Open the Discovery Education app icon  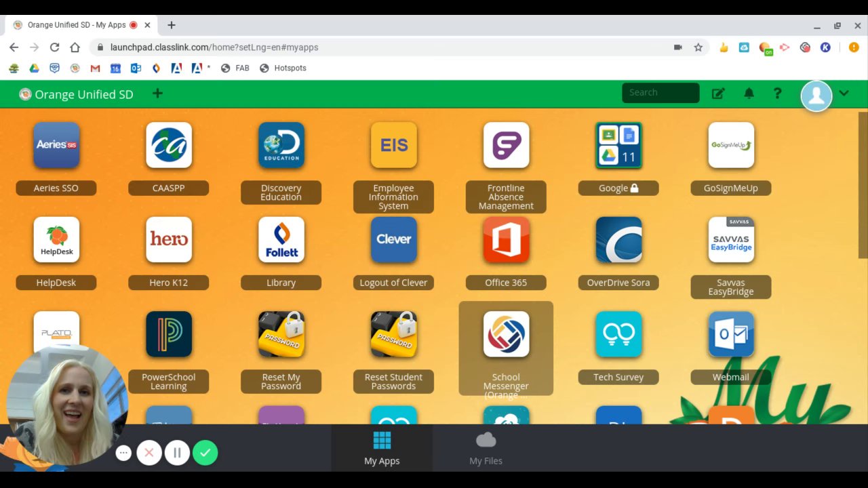[281, 145]
